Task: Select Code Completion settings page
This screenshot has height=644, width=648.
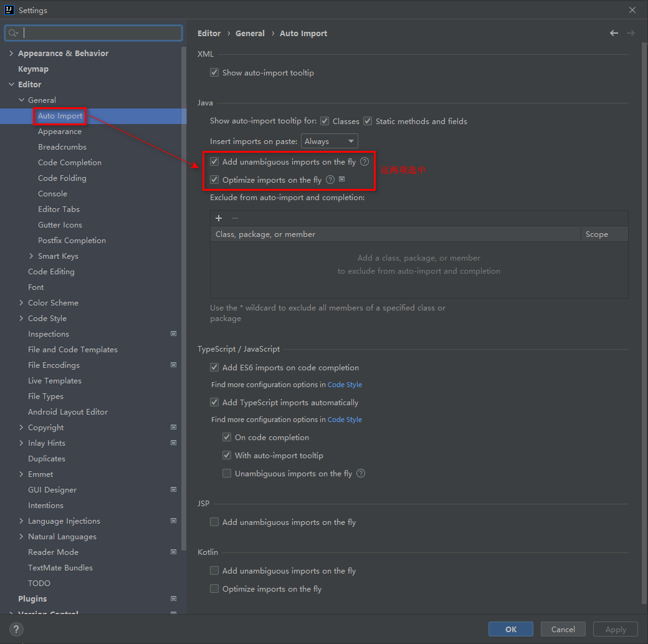Action: (x=69, y=163)
